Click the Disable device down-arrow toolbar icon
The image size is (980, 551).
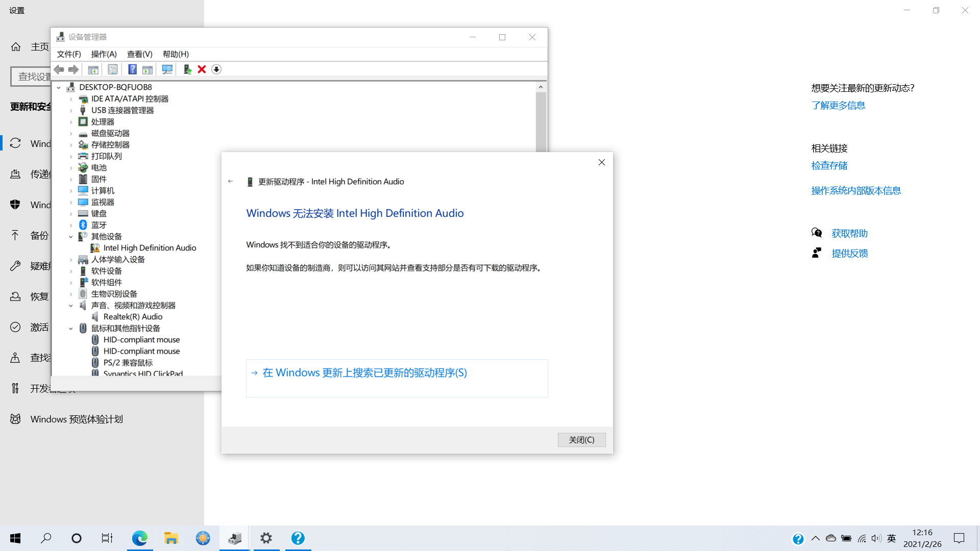(216, 69)
